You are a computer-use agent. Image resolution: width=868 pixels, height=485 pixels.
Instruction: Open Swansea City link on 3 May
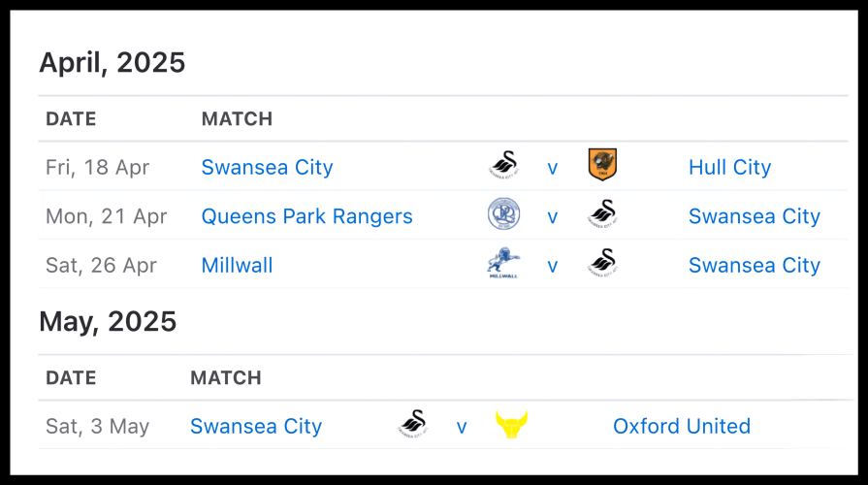tap(256, 426)
